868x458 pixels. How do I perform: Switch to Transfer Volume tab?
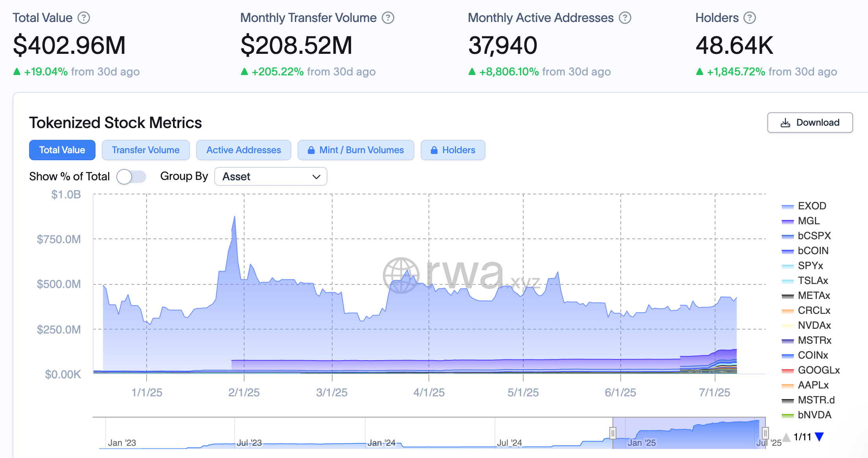(145, 150)
